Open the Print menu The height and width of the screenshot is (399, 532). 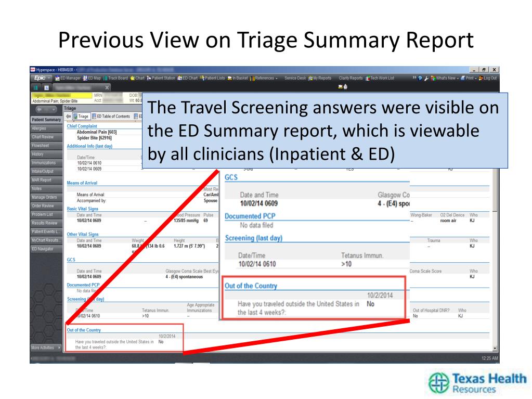469,78
